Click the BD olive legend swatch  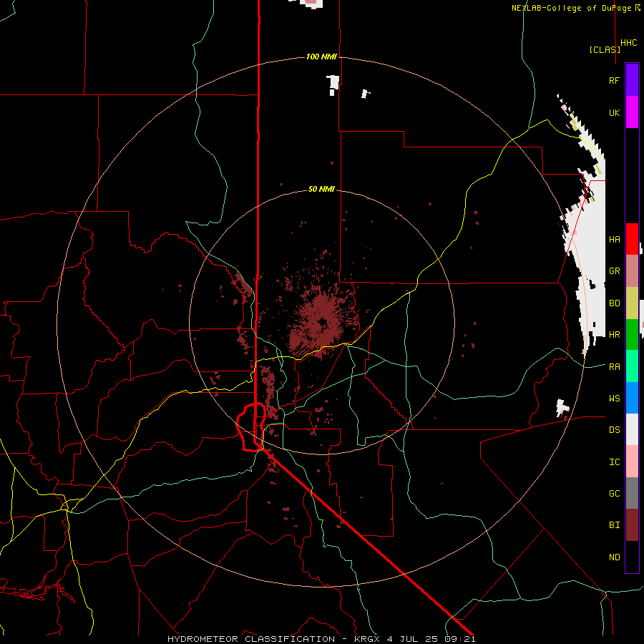click(632, 303)
